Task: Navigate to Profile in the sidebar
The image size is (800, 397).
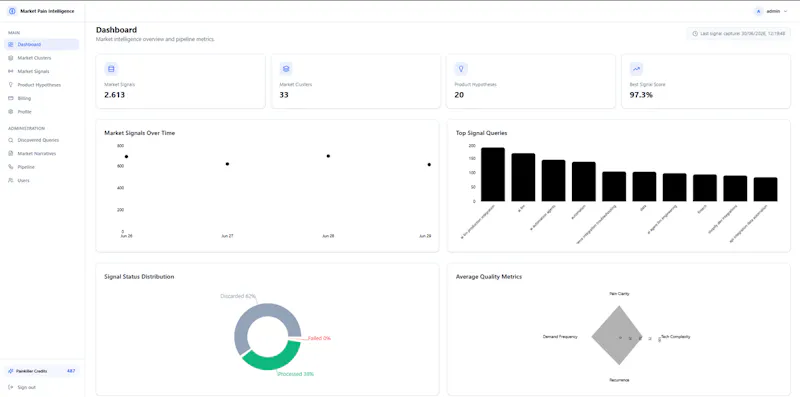Action: 41,111
